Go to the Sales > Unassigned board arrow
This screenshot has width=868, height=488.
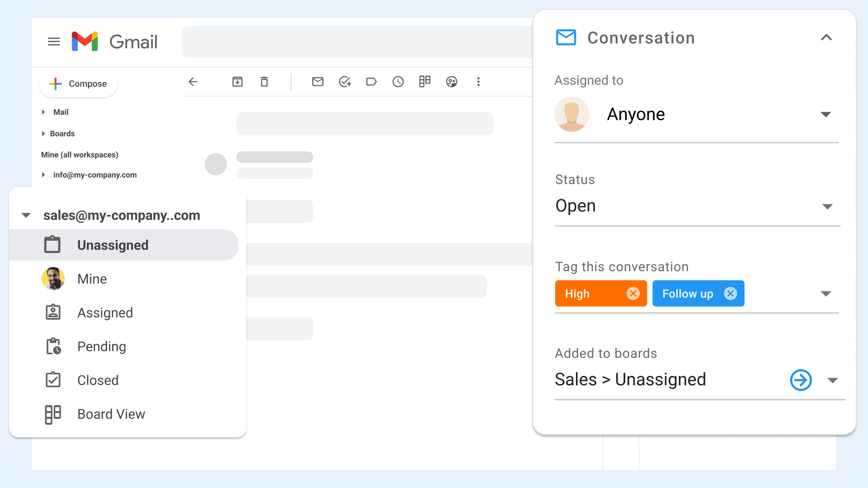pyautogui.click(x=801, y=380)
